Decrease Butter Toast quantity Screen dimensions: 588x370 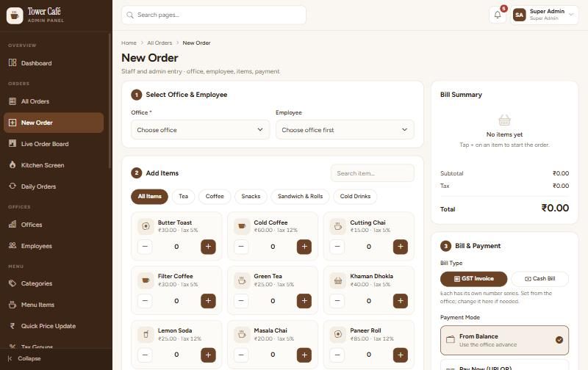pos(145,247)
